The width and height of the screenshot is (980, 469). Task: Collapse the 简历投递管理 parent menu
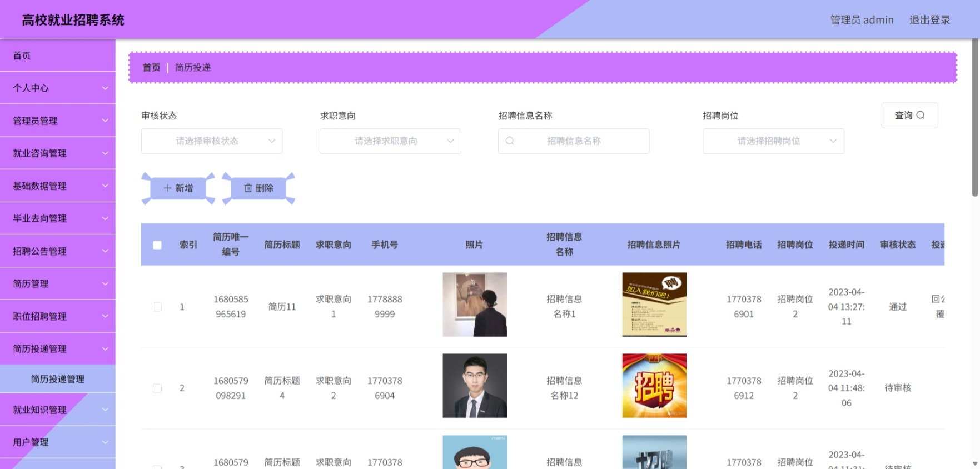[58, 349]
